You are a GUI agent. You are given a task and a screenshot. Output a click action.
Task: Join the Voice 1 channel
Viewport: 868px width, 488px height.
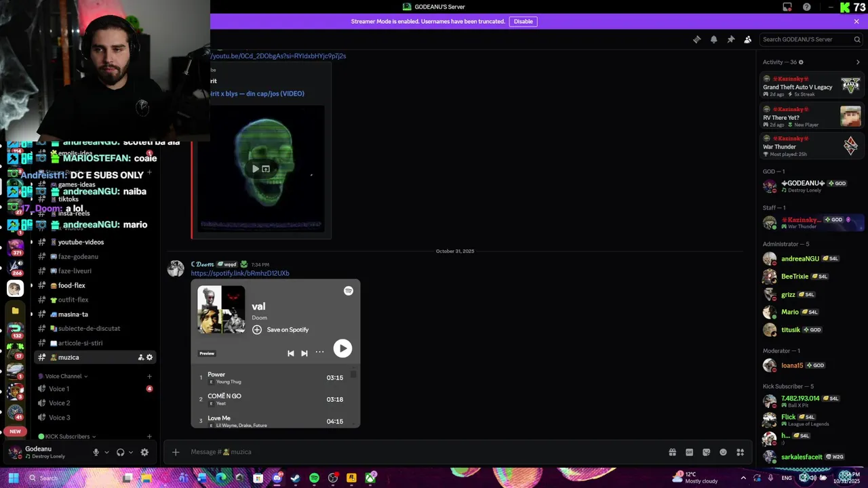pos(95,389)
